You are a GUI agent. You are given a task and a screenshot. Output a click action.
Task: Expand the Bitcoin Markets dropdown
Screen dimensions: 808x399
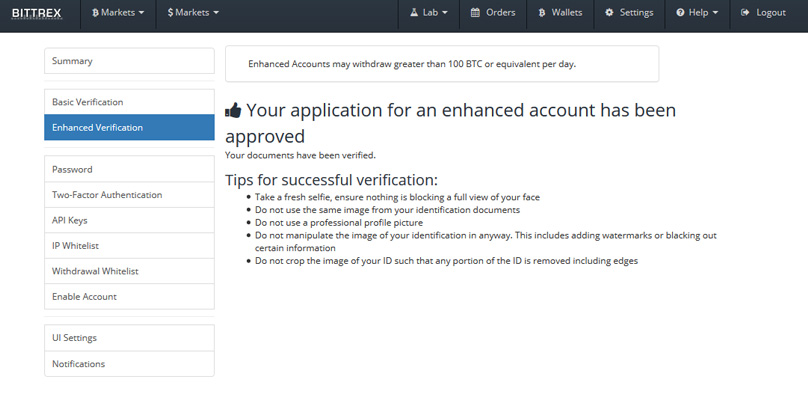118,13
